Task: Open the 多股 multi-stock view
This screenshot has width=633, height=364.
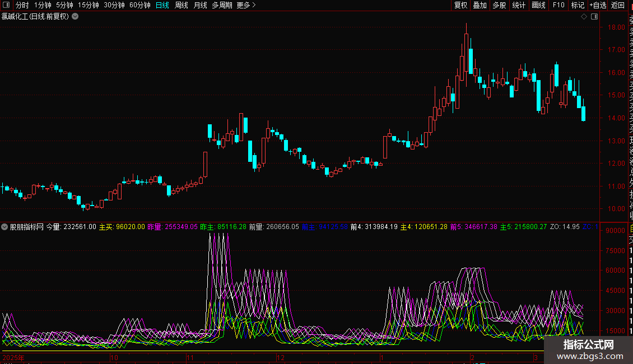Action: 499,5
